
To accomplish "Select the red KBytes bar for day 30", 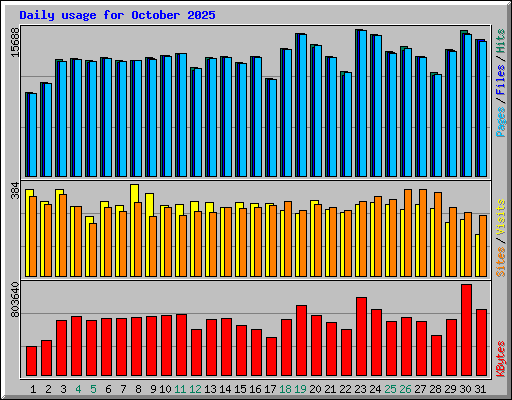I will [466, 330].
